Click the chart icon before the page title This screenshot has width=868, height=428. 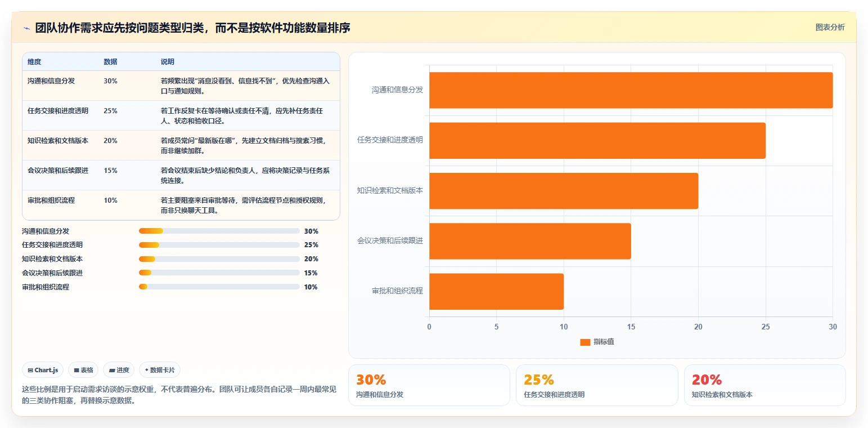26,28
